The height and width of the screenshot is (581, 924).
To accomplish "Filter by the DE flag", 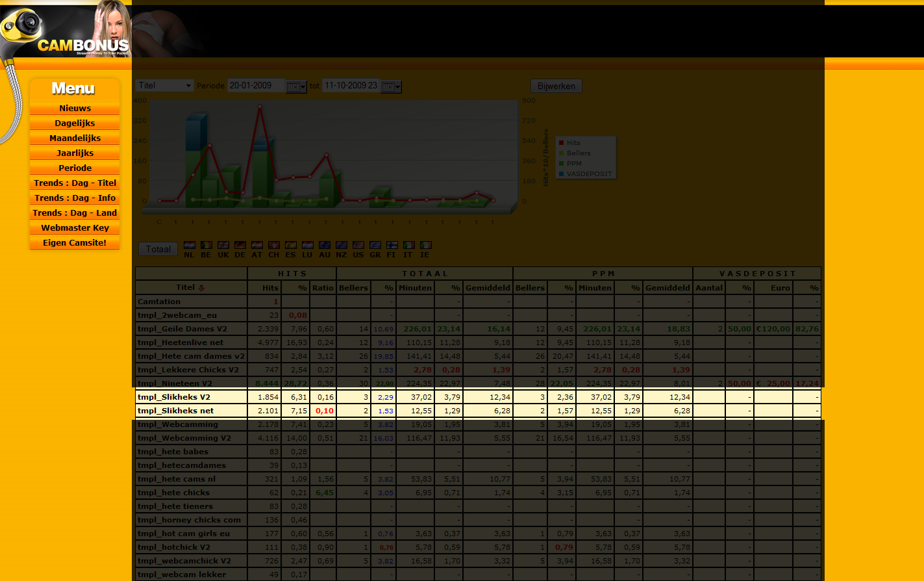I will [240, 245].
